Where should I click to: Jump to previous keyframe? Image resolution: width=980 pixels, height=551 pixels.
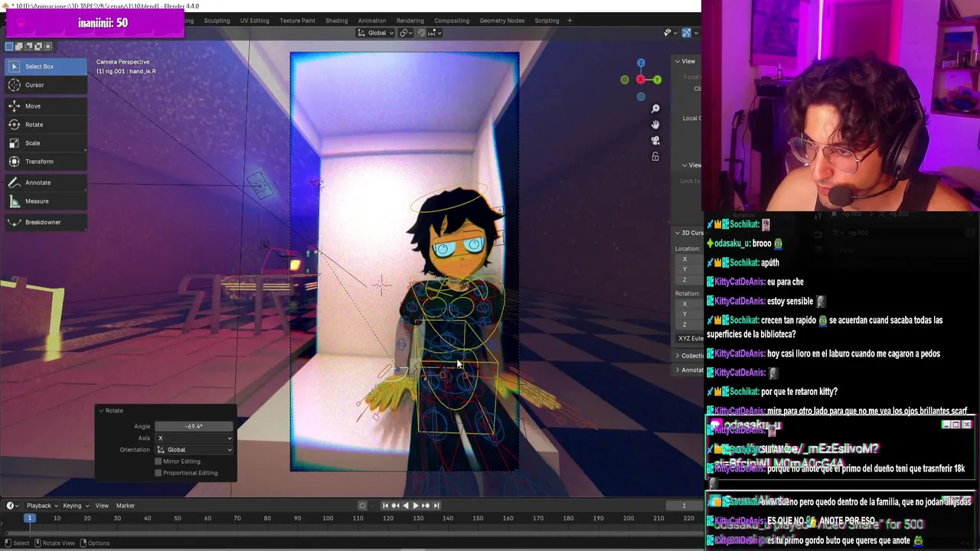coord(395,505)
